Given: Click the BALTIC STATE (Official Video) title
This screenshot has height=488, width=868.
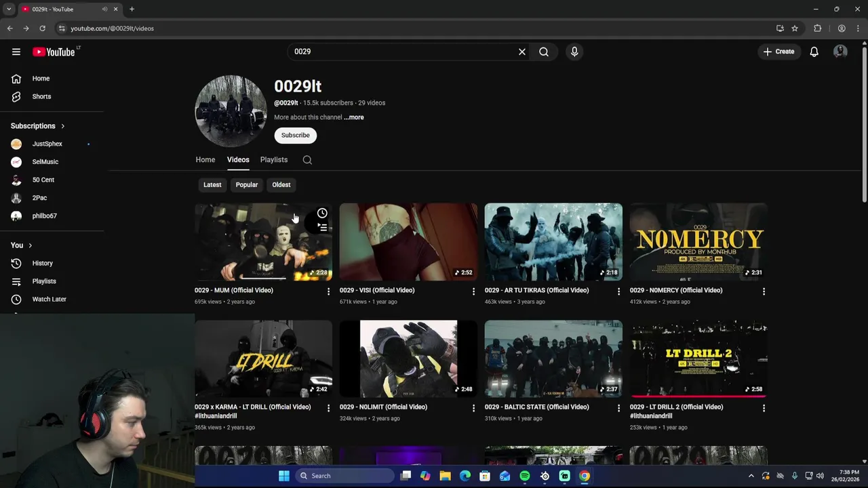Looking at the screenshot, I should click(x=537, y=407).
